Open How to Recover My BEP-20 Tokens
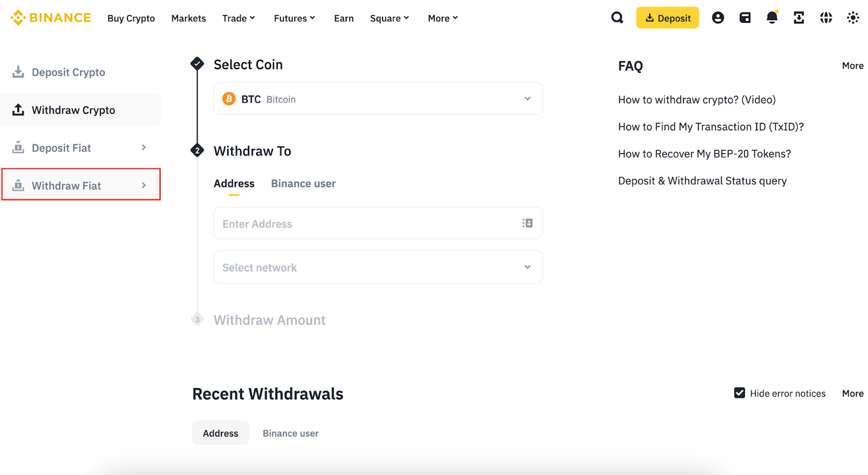This screenshot has width=868, height=475. tap(705, 154)
